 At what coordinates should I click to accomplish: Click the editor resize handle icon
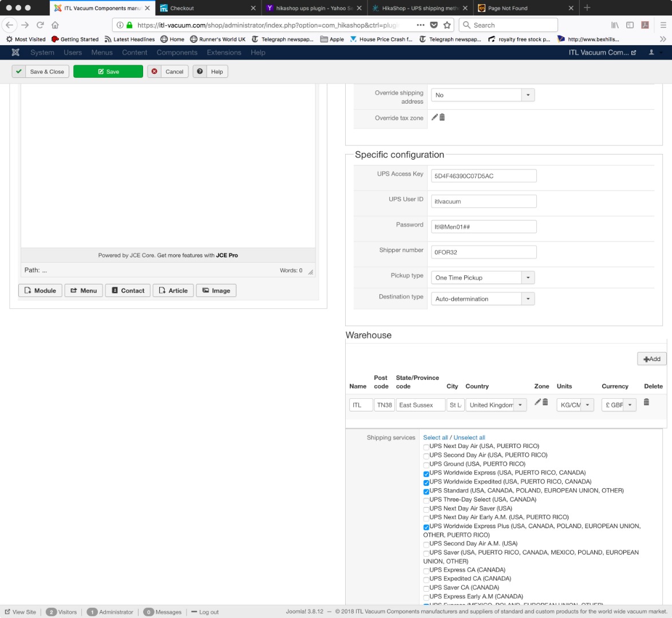[311, 272]
